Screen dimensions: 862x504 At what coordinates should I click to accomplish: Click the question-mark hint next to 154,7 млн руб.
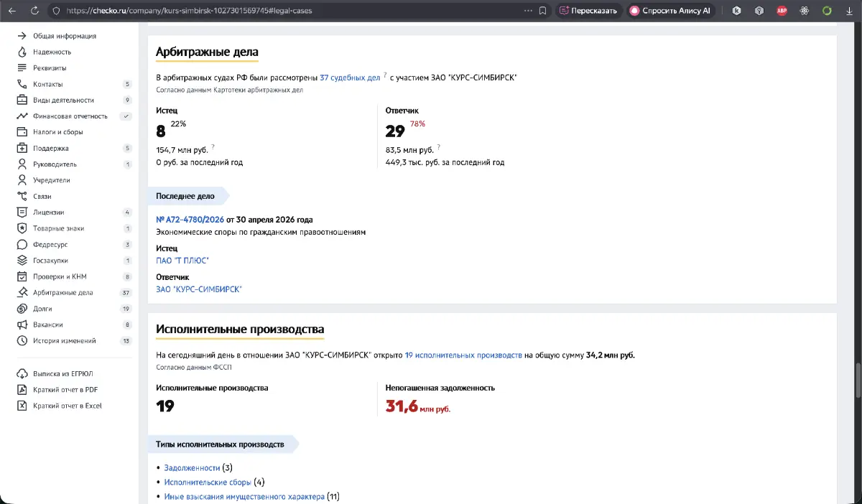point(213,147)
